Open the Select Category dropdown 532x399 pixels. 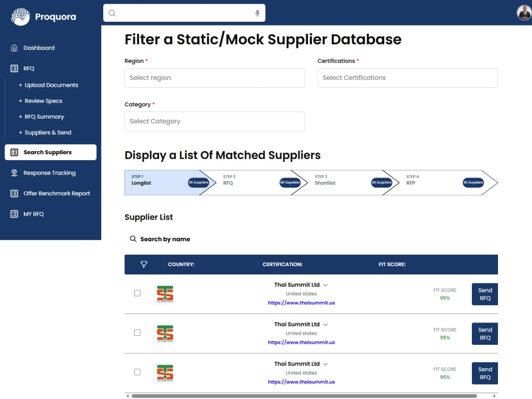(x=214, y=121)
